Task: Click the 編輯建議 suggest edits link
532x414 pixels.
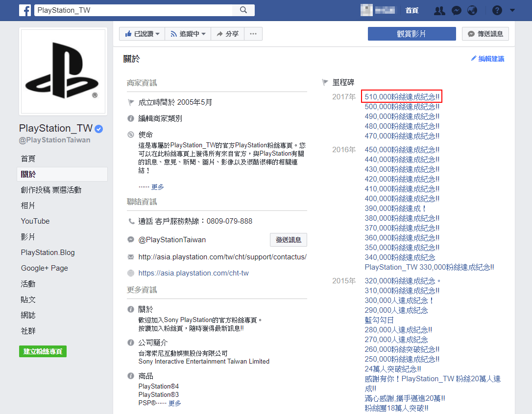Action: pos(487,59)
